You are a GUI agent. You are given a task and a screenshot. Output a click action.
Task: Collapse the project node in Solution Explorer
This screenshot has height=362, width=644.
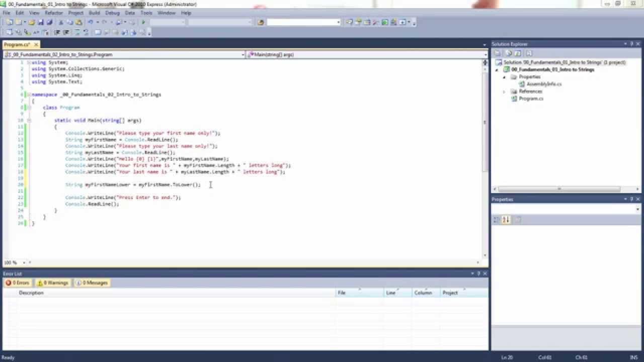coord(497,70)
